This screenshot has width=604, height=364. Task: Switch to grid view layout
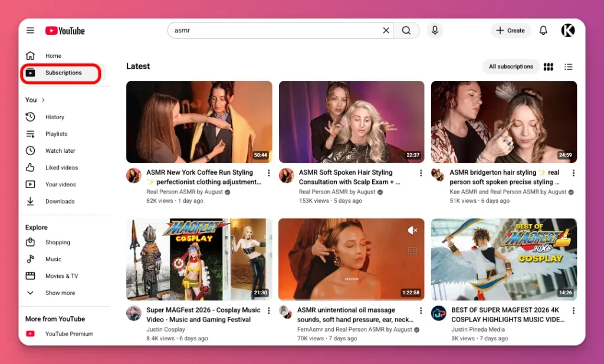click(548, 67)
